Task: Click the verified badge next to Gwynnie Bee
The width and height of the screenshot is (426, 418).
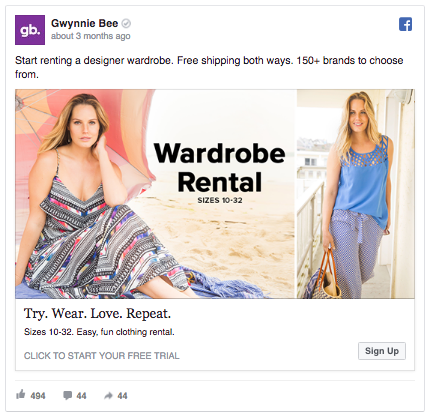Action: pyautogui.click(x=126, y=23)
